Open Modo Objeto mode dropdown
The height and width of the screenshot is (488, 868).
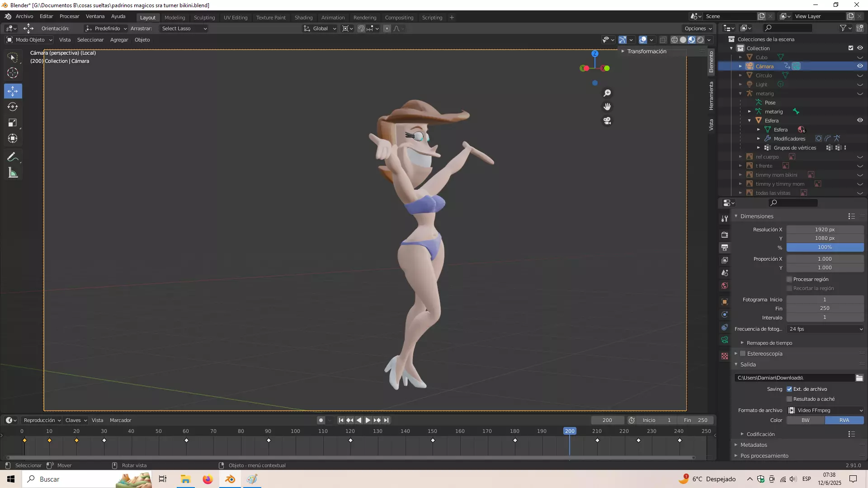[29, 40]
